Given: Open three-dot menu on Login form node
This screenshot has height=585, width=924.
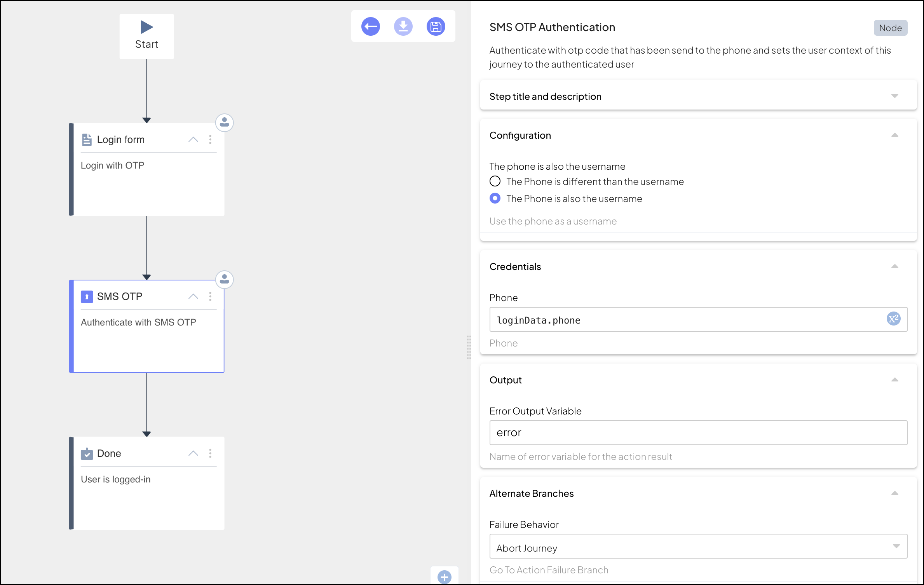Looking at the screenshot, I should pos(210,139).
